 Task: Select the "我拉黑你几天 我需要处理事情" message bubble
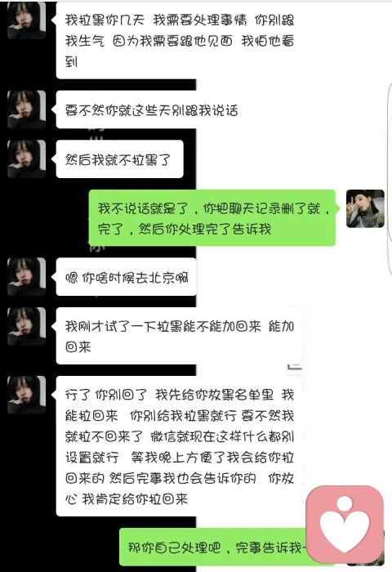pyautogui.click(x=177, y=40)
